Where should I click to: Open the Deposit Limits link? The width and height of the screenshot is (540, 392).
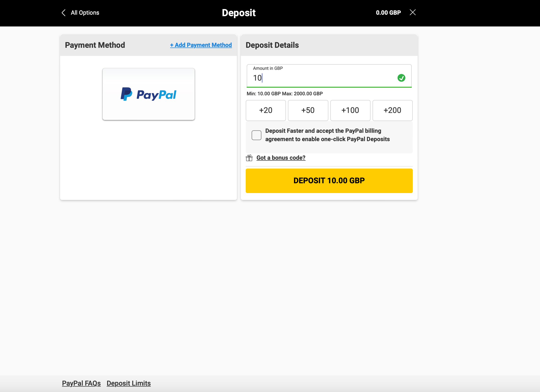tap(129, 383)
